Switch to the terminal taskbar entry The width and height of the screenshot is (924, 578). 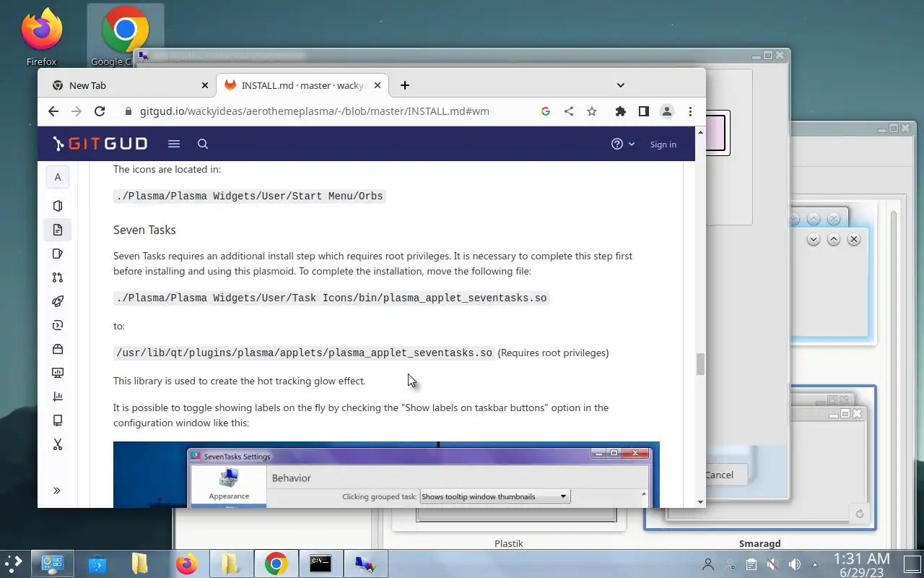click(321, 564)
